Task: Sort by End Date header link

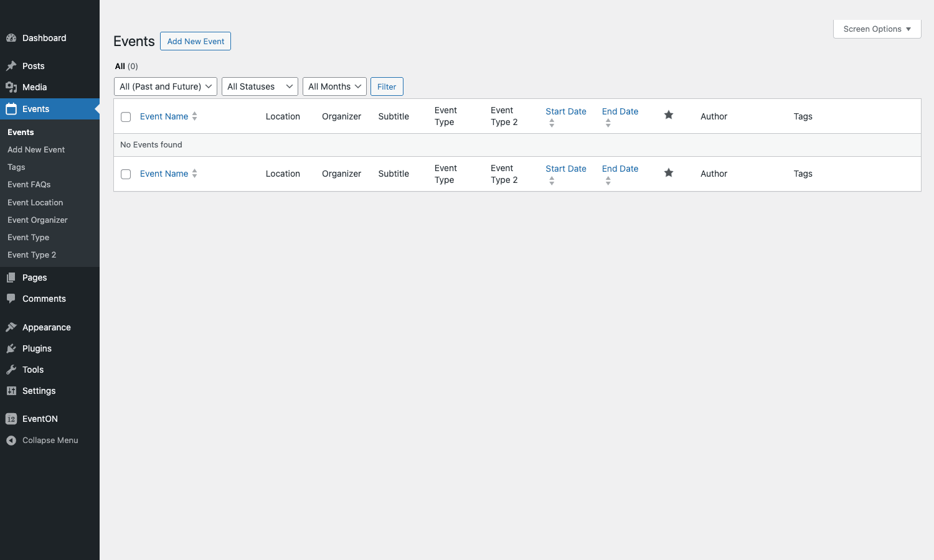Action: pyautogui.click(x=620, y=111)
